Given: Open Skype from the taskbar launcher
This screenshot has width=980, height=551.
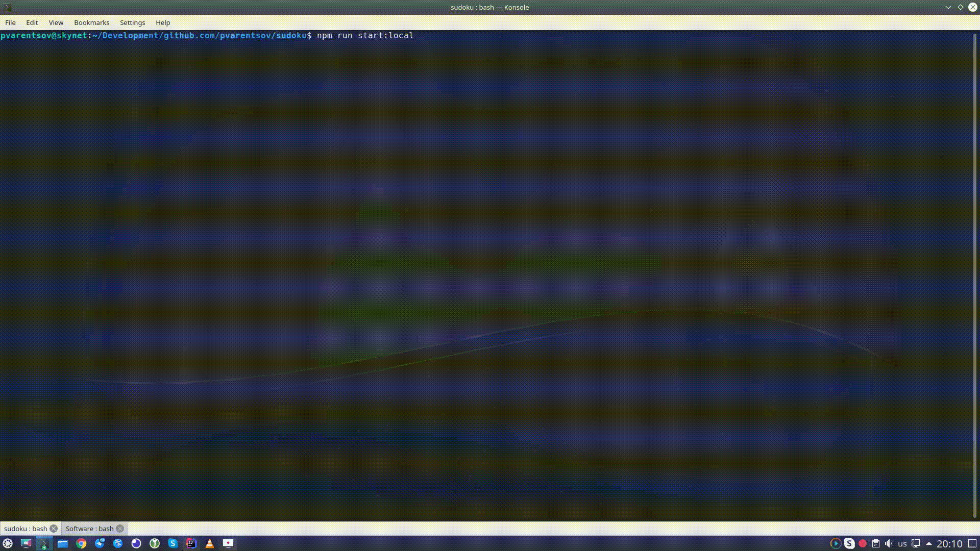Looking at the screenshot, I should pos(173,543).
